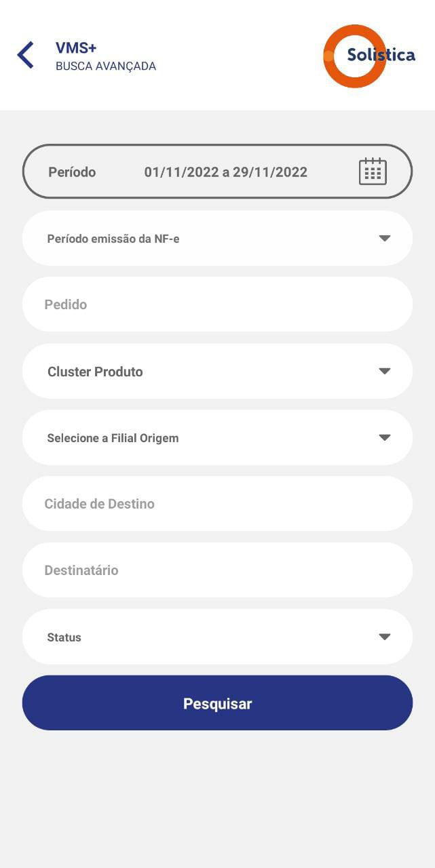Click the small orange dot on logo
This screenshot has height=868, width=435.
328,56
